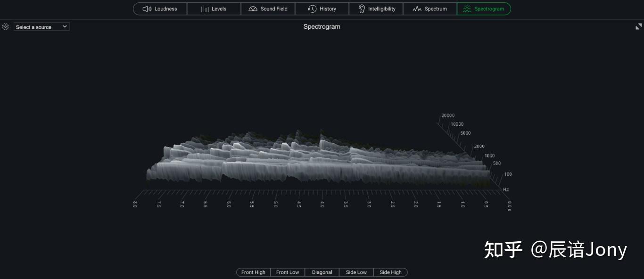Open the Select a source dropdown
Viewport: 644px width, 279px height.
pyautogui.click(x=41, y=27)
